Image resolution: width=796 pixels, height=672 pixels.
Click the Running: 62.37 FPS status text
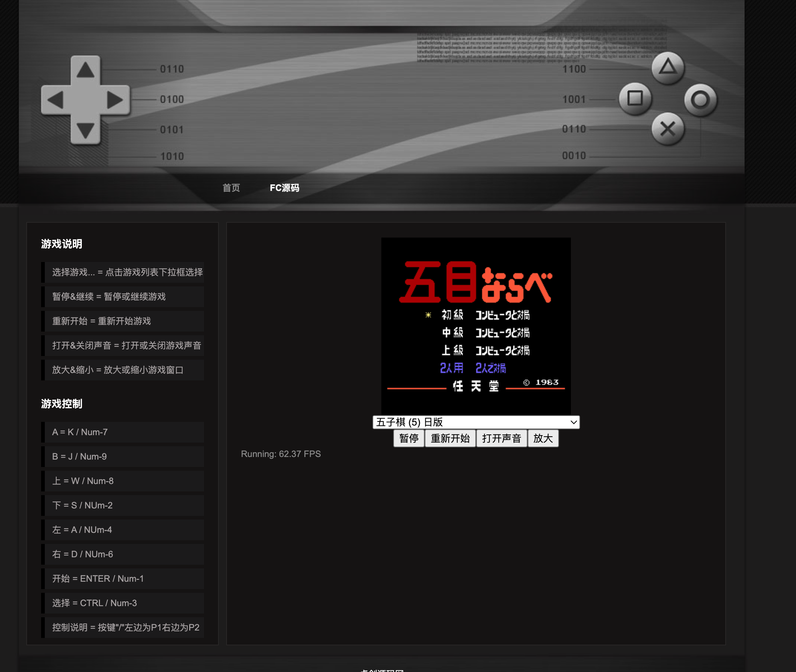[x=281, y=454]
